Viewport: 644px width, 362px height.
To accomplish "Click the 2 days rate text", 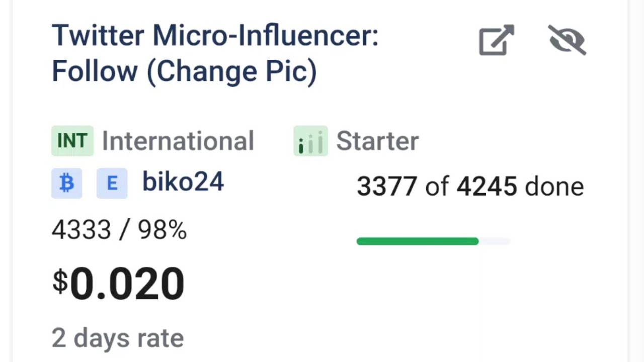I will (118, 338).
